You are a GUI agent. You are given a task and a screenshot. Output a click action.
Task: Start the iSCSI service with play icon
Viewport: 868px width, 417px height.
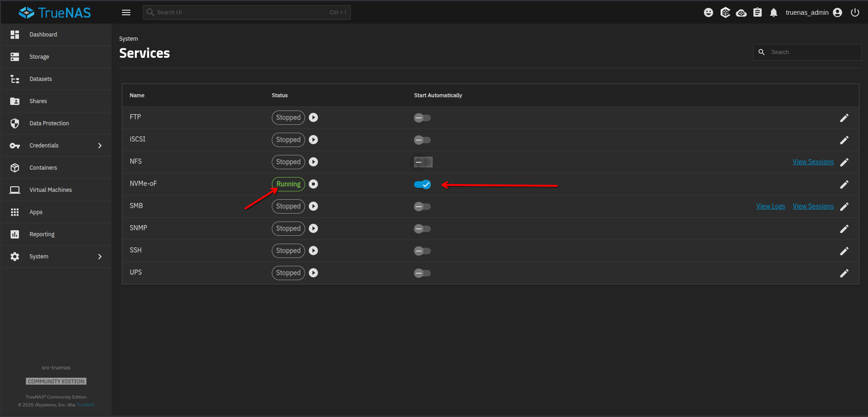313,140
